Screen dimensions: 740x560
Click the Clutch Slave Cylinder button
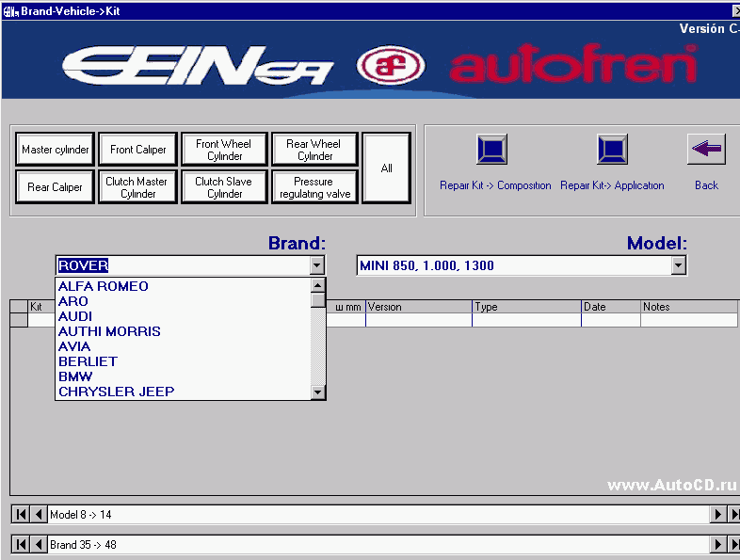224,187
